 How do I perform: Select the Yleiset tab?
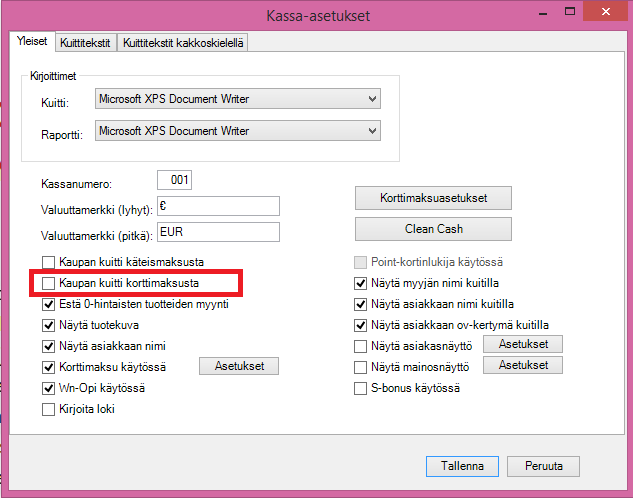coord(32,42)
